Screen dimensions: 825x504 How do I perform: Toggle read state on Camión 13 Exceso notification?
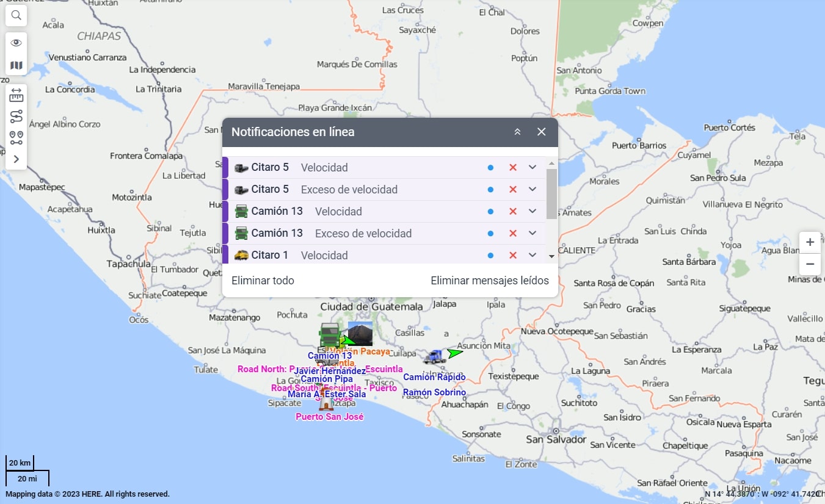pos(490,233)
